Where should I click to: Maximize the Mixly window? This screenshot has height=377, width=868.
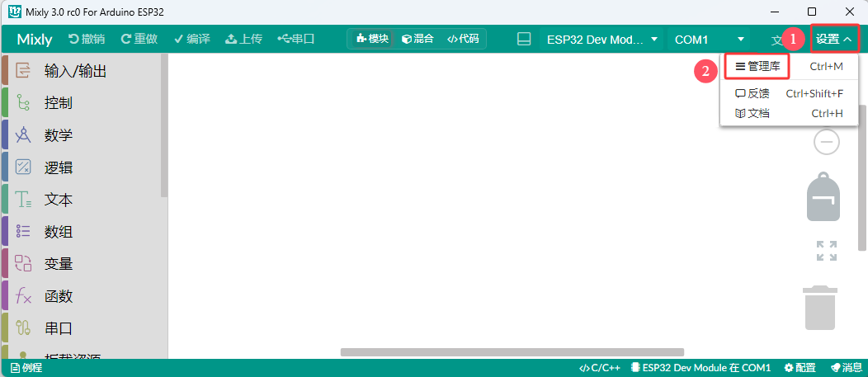[x=812, y=12]
